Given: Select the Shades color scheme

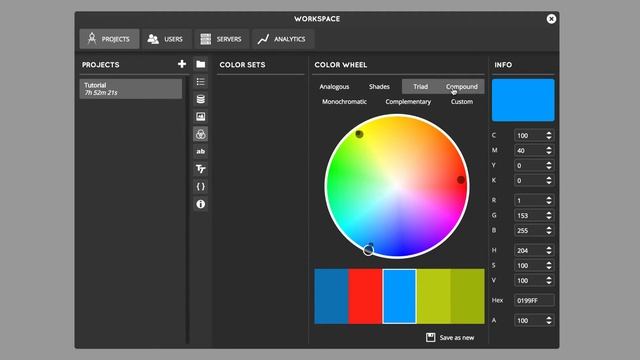Looking at the screenshot, I should click(x=379, y=87).
